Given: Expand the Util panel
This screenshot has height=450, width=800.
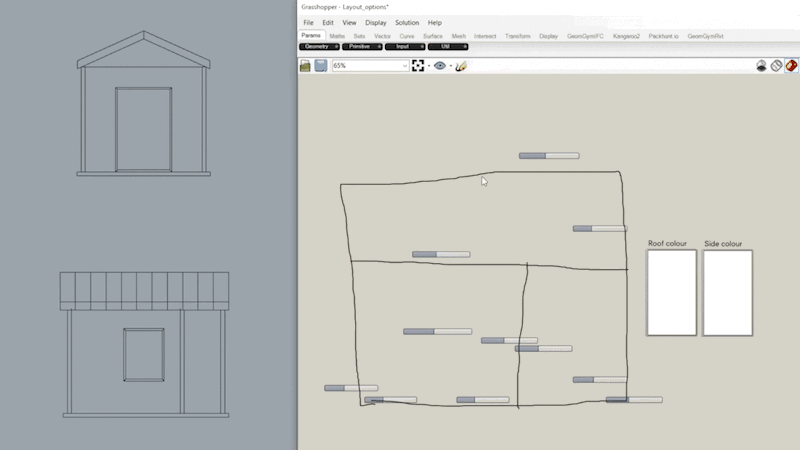Looking at the screenshot, I should [448, 46].
